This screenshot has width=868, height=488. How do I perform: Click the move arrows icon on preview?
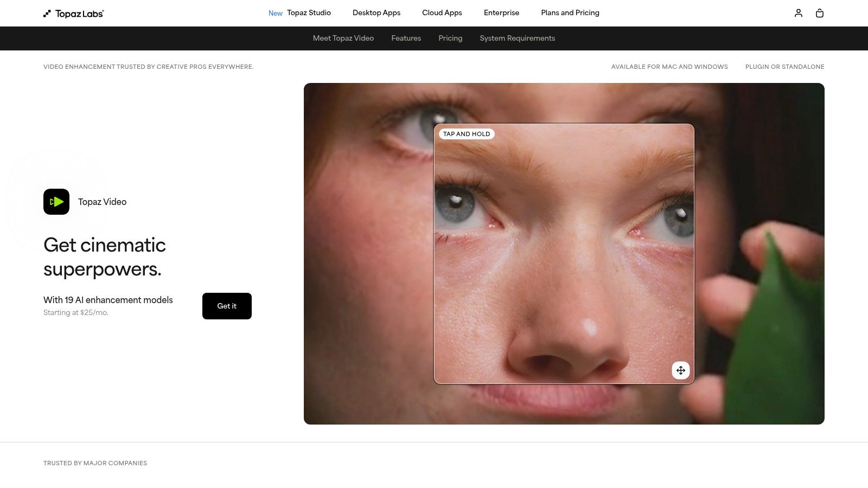(681, 370)
